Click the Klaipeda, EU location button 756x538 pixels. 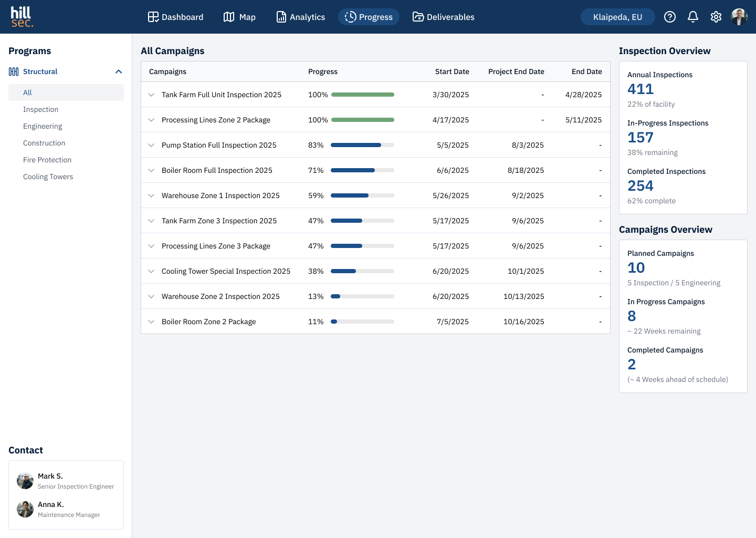618,17
